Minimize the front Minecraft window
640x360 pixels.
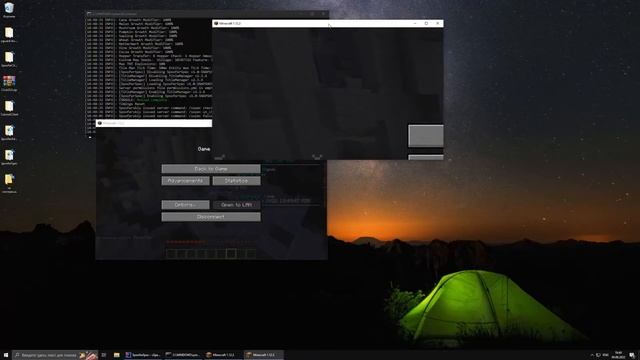point(415,24)
